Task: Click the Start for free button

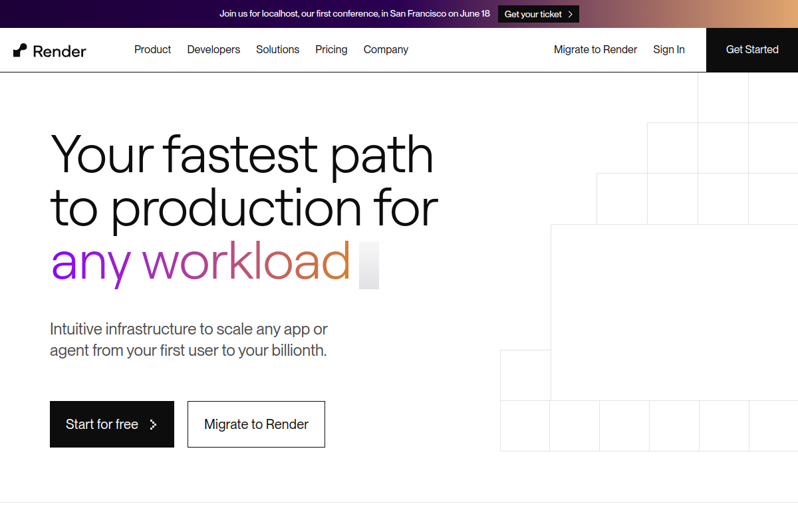Action: [x=112, y=424]
